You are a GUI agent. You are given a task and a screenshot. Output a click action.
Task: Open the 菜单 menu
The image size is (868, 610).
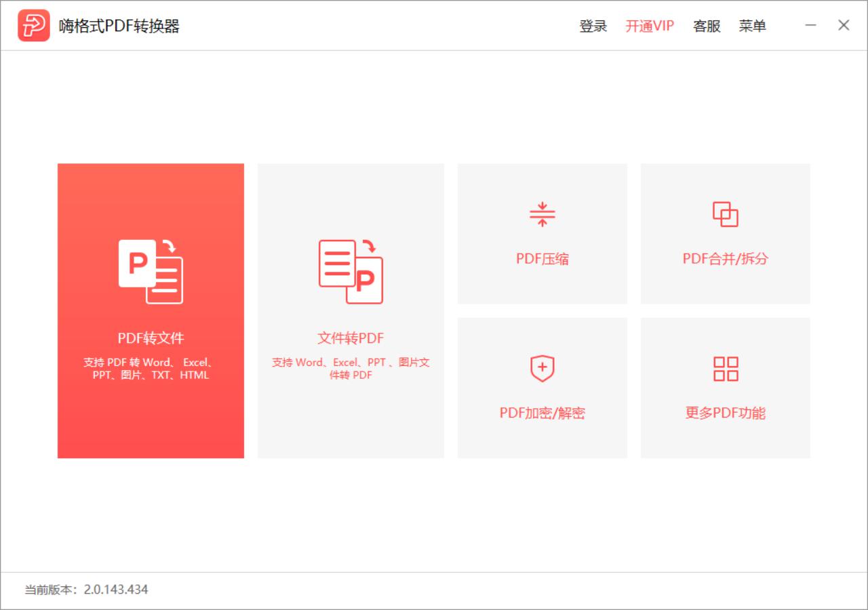(753, 25)
